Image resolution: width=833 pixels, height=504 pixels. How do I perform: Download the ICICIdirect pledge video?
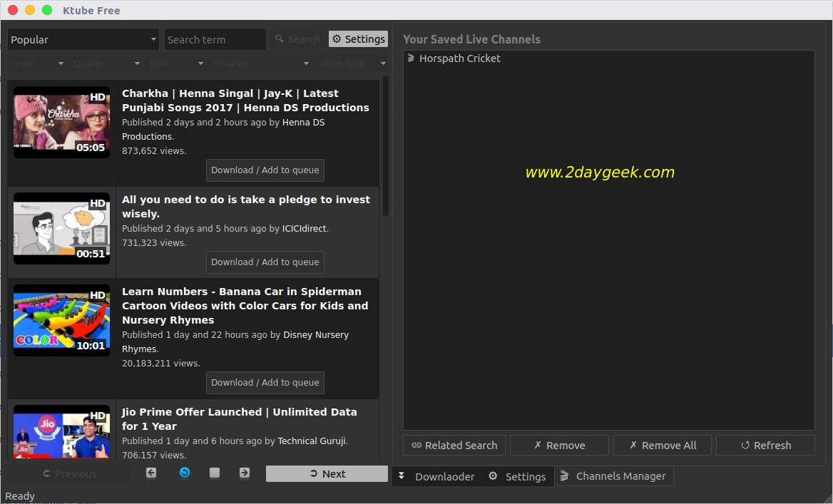pos(265,262)
